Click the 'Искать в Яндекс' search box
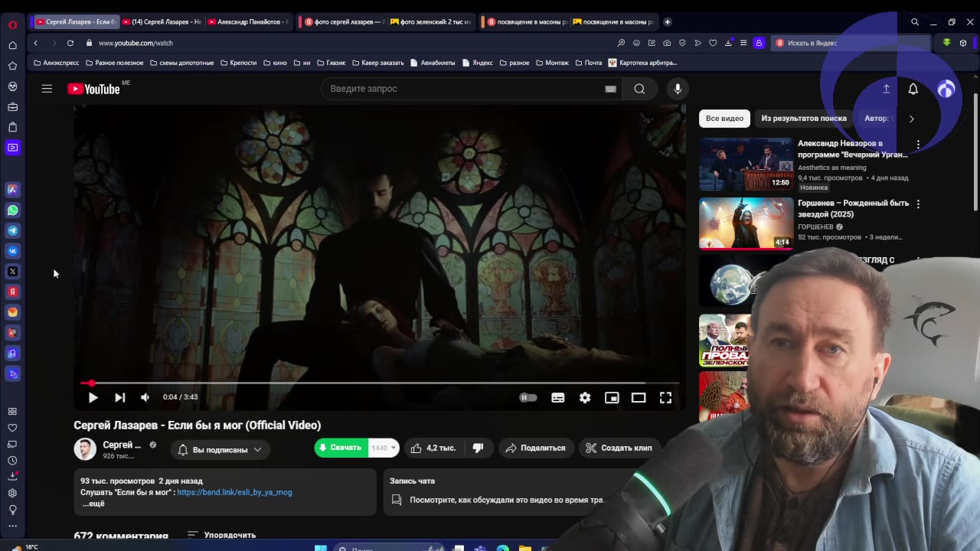The height and width of the screenshot is (551, 980). coord(850,43)
